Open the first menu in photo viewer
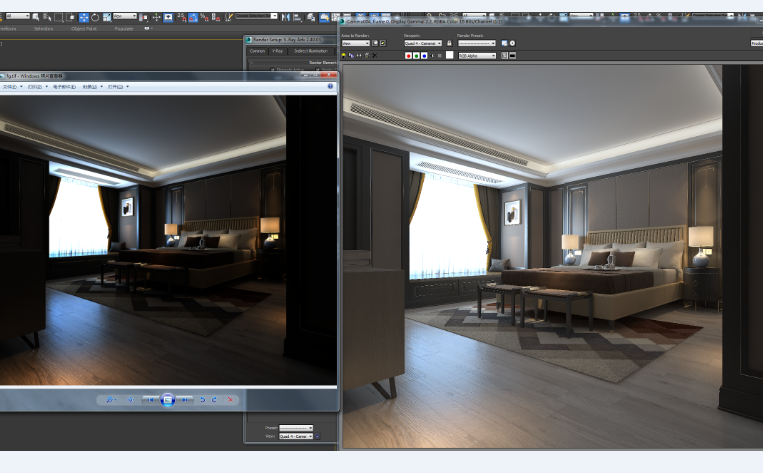763x473 pixels. 13,87
